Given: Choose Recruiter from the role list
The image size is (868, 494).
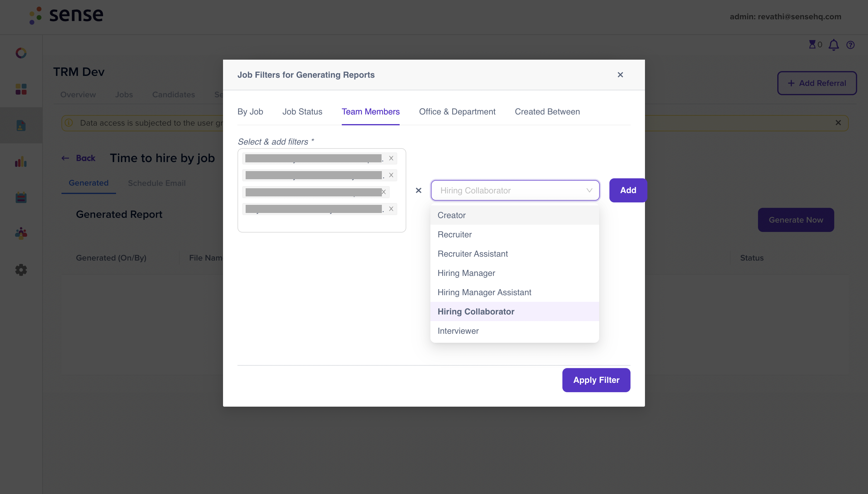Looking at the screenshot, I should pos(514,234).
